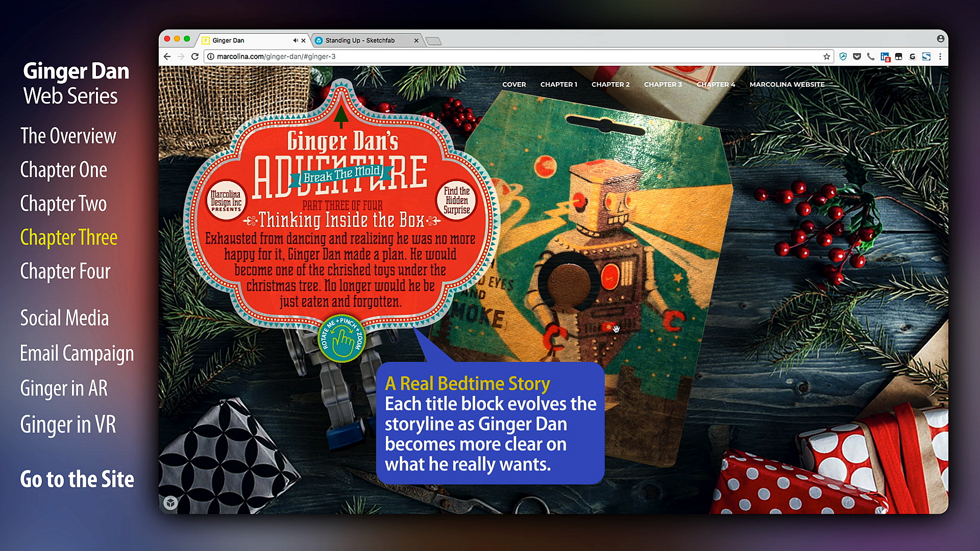Click the Break The Mold ribbon banner
The height and width of the screenshot is (551, 980).
tap(341, 174)
